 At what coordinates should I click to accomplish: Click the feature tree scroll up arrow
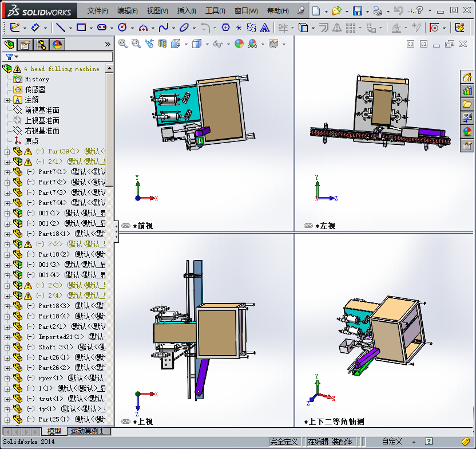pos(110,68)
